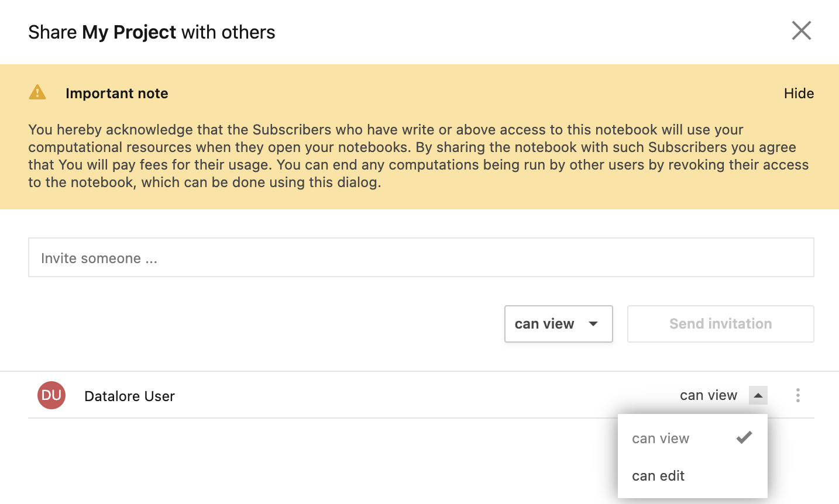Select the Datalore User name
The height and width of the screenshot is (504, 839).
[x=129, y=396]
